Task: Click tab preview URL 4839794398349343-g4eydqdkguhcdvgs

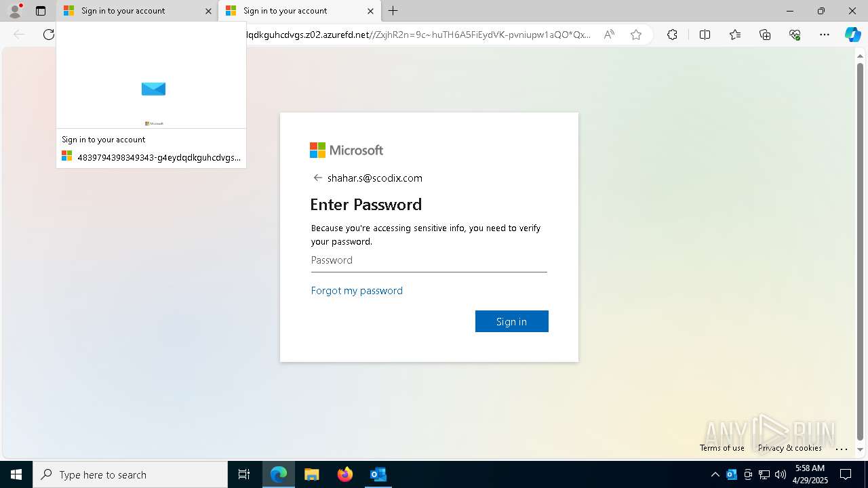Action: coord(159,157)
